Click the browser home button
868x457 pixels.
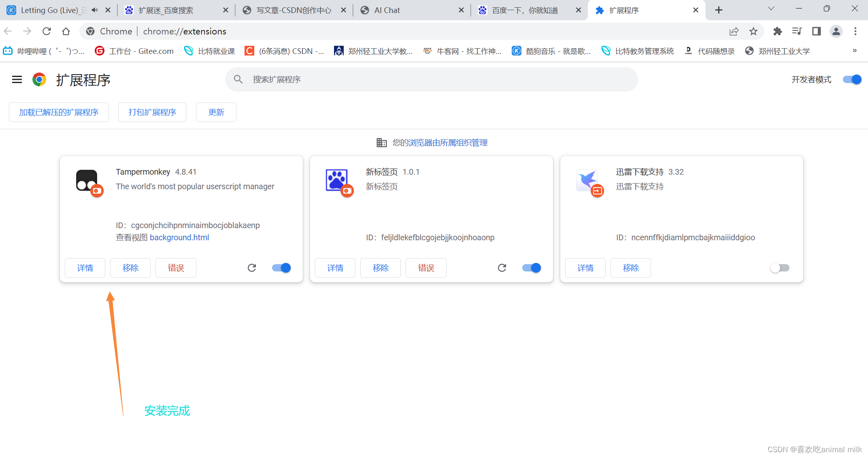66,31
